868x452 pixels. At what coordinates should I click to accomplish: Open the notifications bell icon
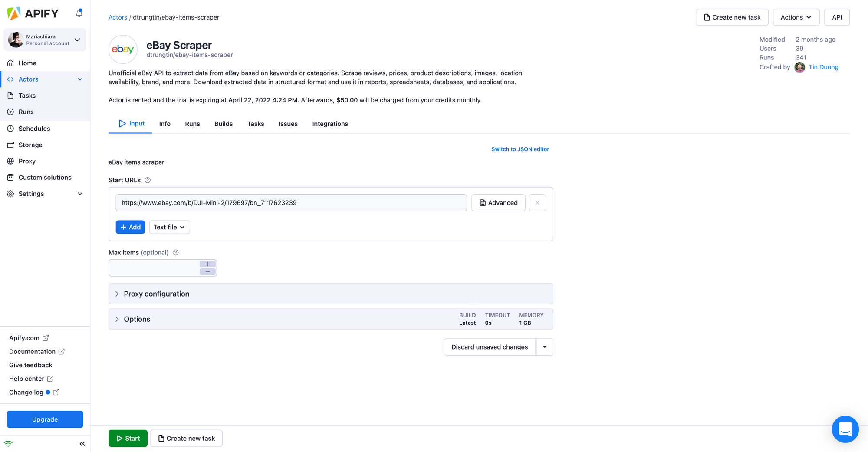pyautogui.click(x=79, y=13)
